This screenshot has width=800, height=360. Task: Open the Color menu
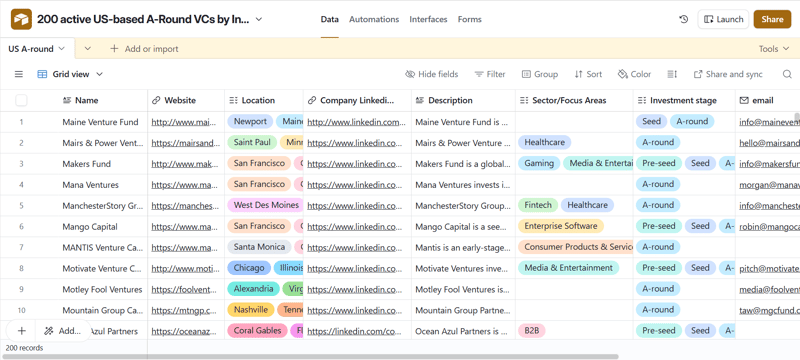point(634,74)
